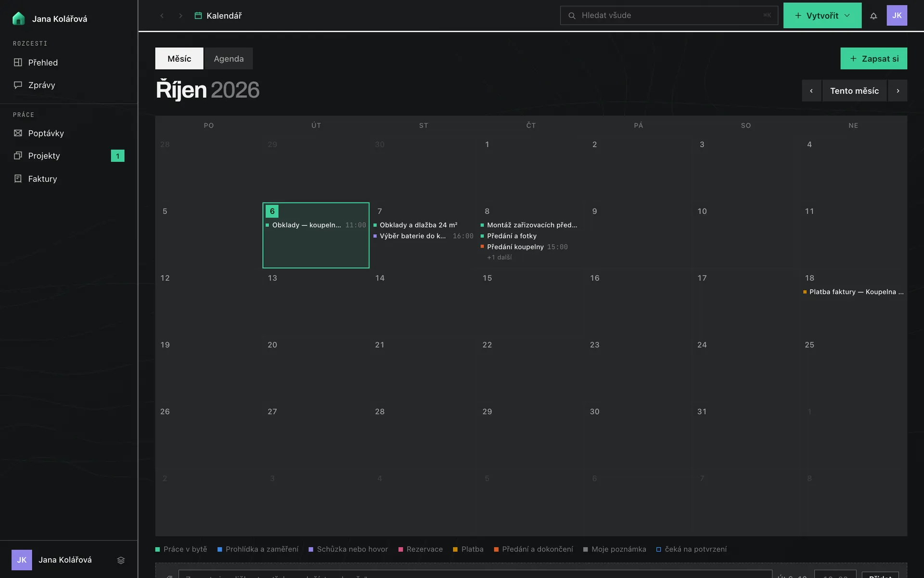Click the Kalendář calendar icon in breadcrumb

pos(198,15)
